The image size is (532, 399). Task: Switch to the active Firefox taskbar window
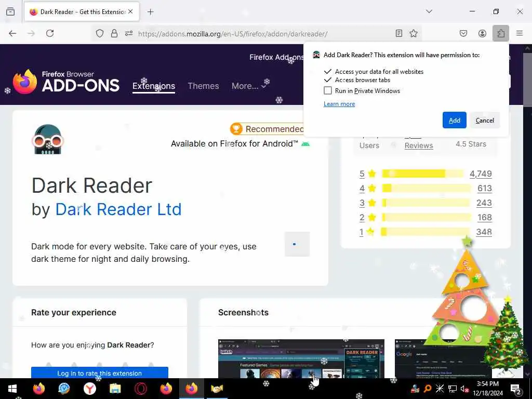pyautogui.click(x=191, y=389)
